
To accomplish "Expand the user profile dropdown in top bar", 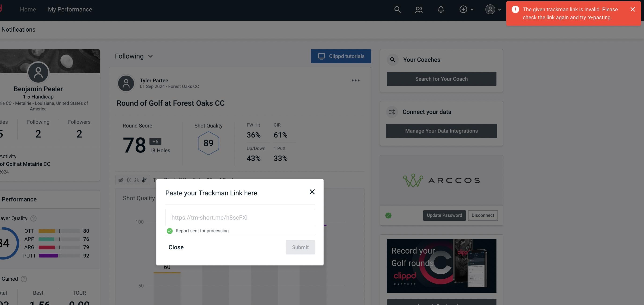I will pos(493,9).
